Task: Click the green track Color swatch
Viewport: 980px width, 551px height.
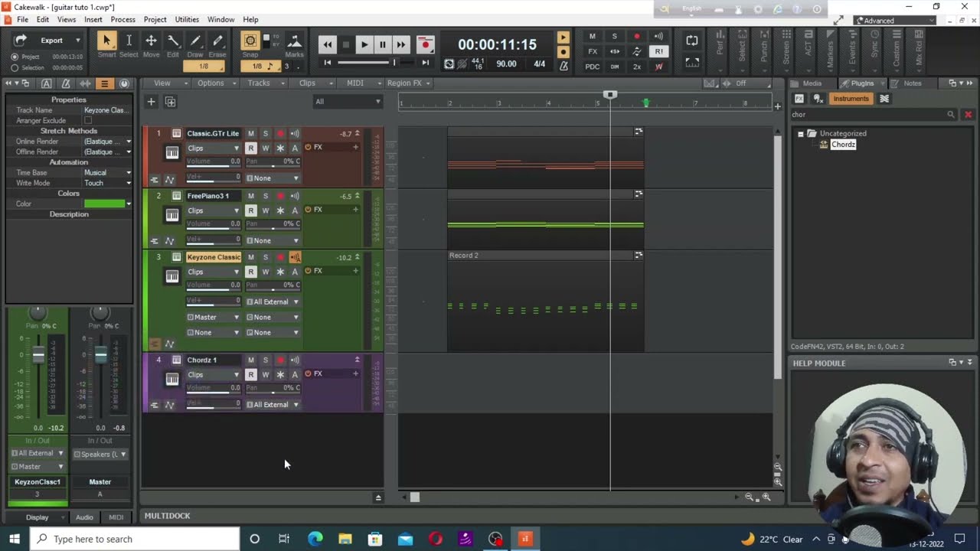Action: 104,204
